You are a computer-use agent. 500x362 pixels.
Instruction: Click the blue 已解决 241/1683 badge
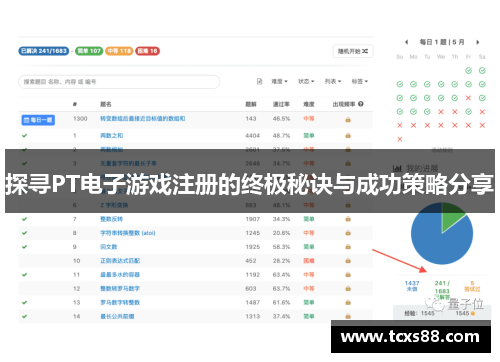(44, 51)
